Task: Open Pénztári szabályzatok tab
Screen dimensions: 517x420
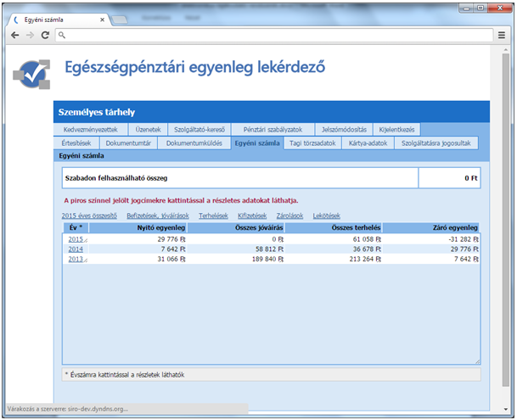Action: 273,130
